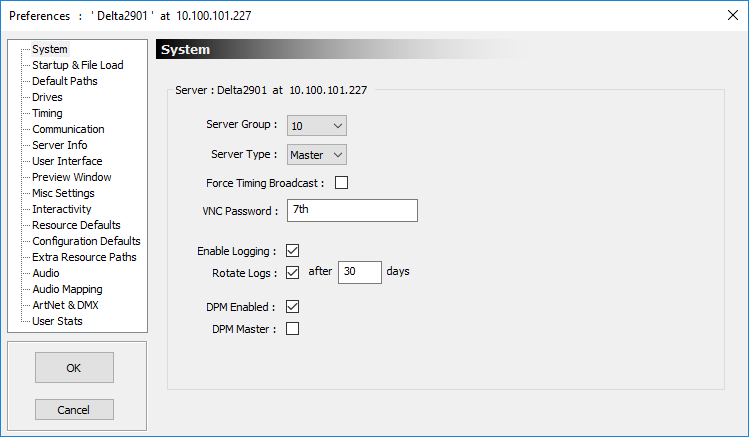Image resolution: width=749 pixels, height=437 pixels.
Task: Open the ArtNet & DMX preferences
Action: 65,305
